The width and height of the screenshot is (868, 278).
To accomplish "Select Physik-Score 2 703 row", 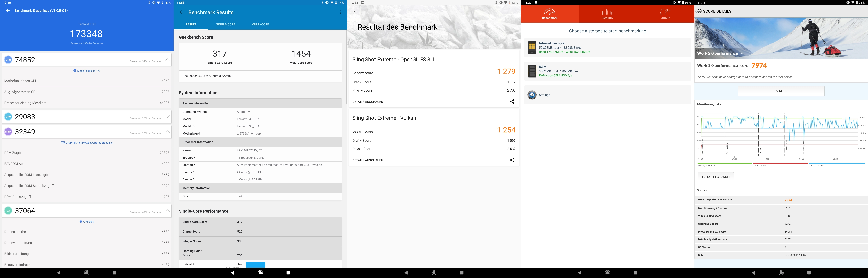I will pyautogui.click(x=434, y=90).
